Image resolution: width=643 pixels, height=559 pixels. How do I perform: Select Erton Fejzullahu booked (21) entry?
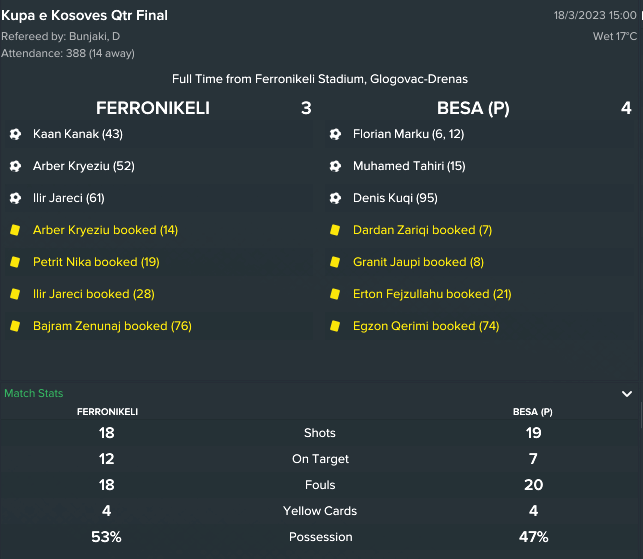(432, 294)
